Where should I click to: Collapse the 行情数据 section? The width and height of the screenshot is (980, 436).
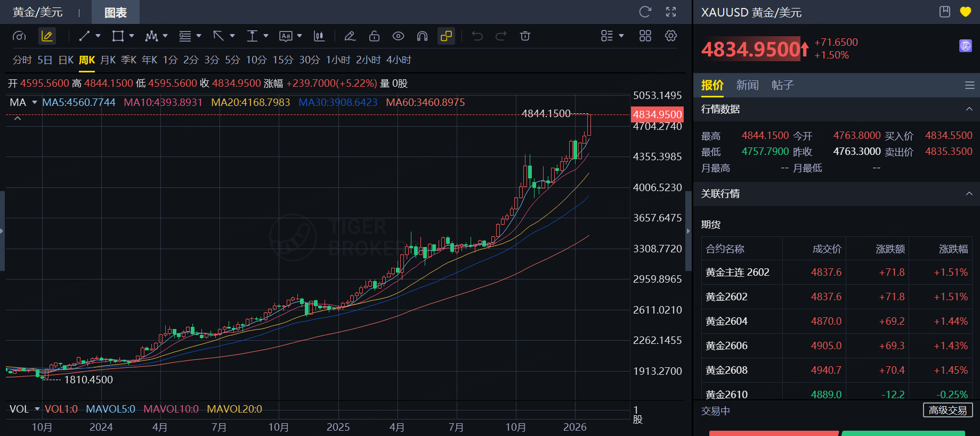tap(969, 109)
